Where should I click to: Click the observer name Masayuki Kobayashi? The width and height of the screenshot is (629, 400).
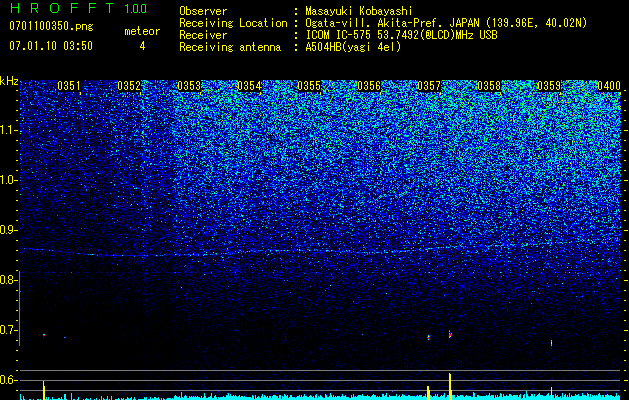[359, 11]
